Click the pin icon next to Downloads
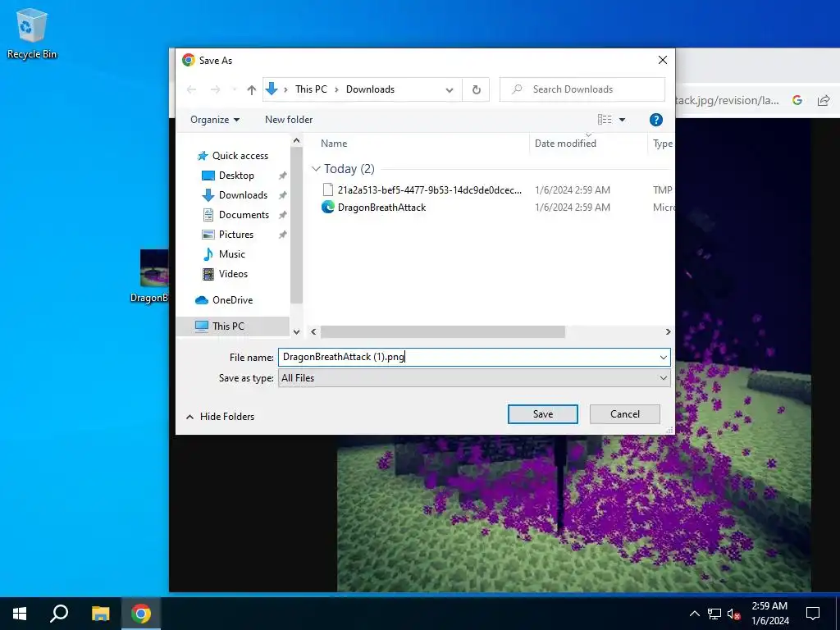The height and width of the screenshot is (630, 840). 282,195
